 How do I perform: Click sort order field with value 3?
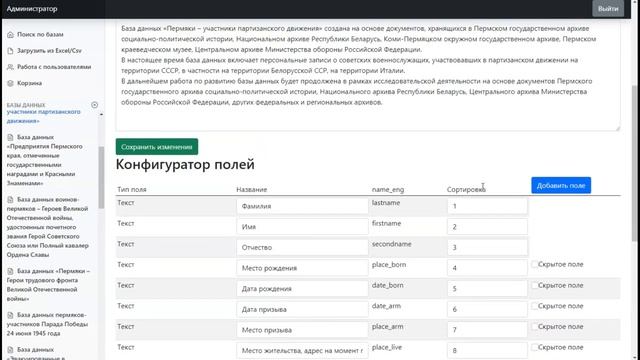[487, 247]
